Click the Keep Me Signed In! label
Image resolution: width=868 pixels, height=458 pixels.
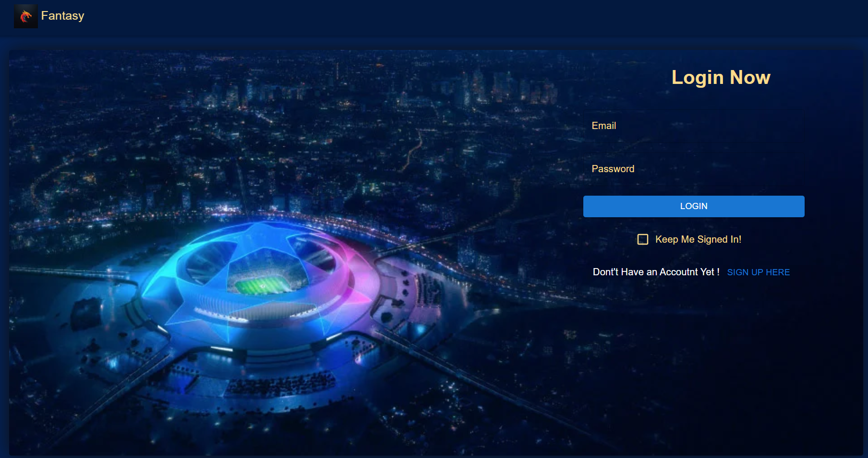click(x=698, y=239)
